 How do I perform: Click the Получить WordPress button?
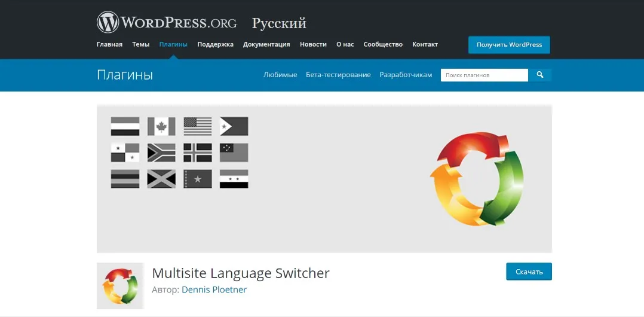click(509, 45)
